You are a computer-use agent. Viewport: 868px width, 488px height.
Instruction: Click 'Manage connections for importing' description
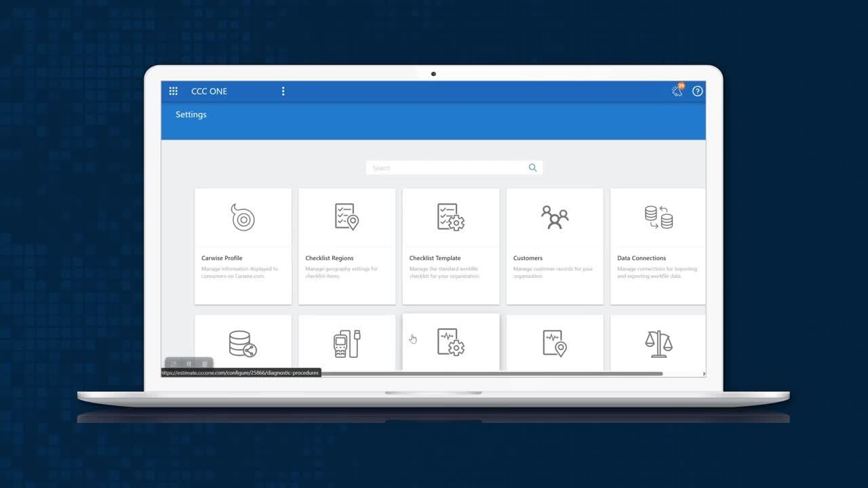coord(657,272)
